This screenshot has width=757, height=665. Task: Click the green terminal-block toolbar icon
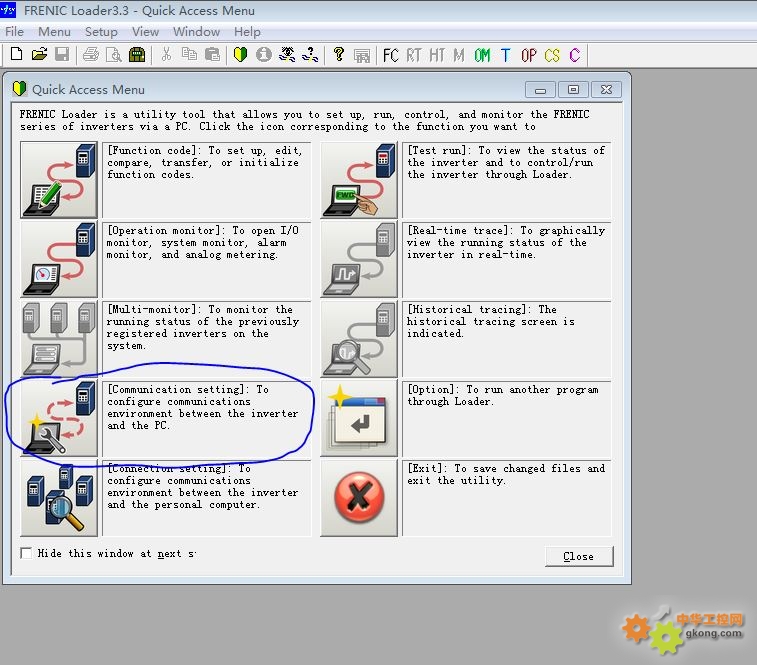pyautogui.click(x=137, y=55)
